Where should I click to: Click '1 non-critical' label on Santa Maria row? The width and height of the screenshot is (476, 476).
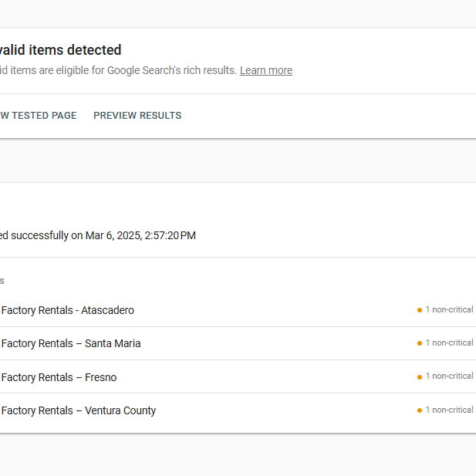click(449, 343)
